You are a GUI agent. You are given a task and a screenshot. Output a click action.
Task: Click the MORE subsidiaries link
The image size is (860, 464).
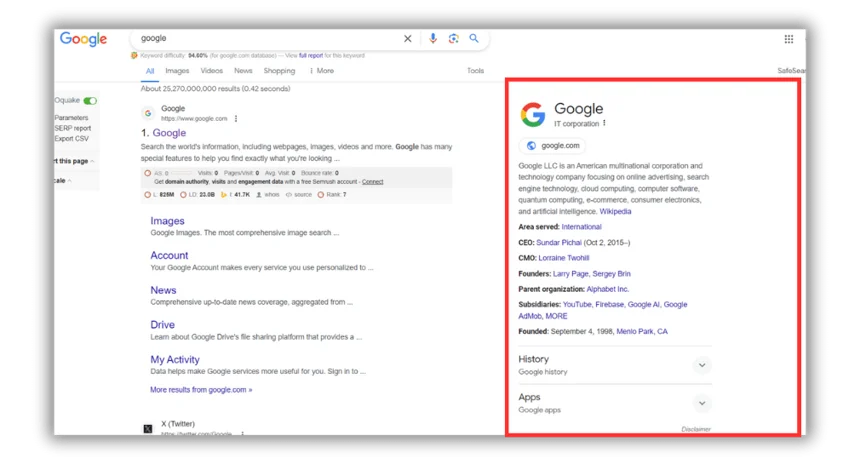[x=557, y=316]
